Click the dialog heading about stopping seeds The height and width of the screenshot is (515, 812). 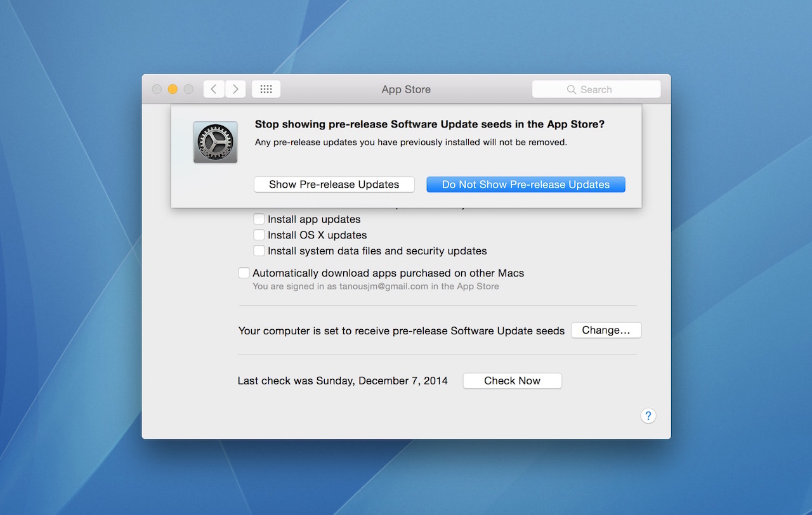pyautogui.click(x=429, y=124)
